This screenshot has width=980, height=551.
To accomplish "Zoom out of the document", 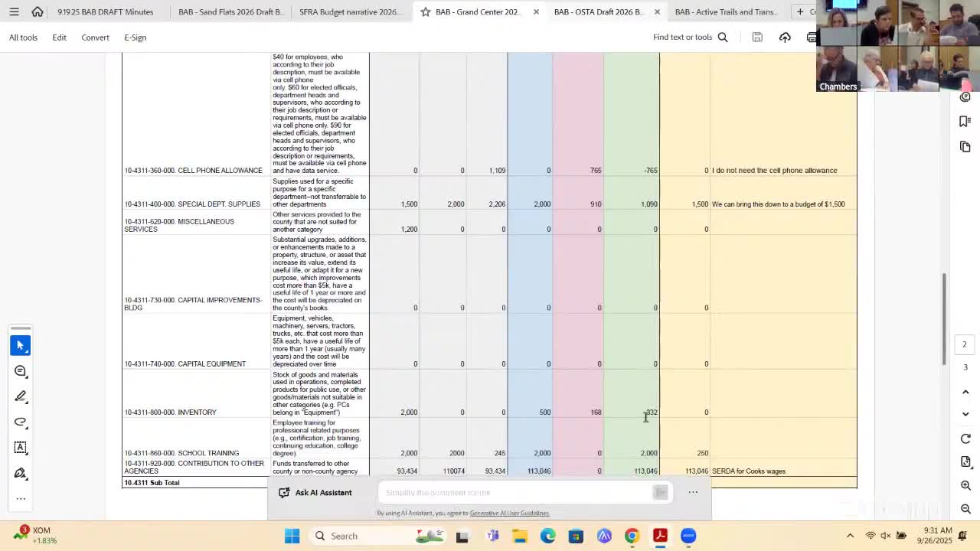I will click(x=965, y=509).
